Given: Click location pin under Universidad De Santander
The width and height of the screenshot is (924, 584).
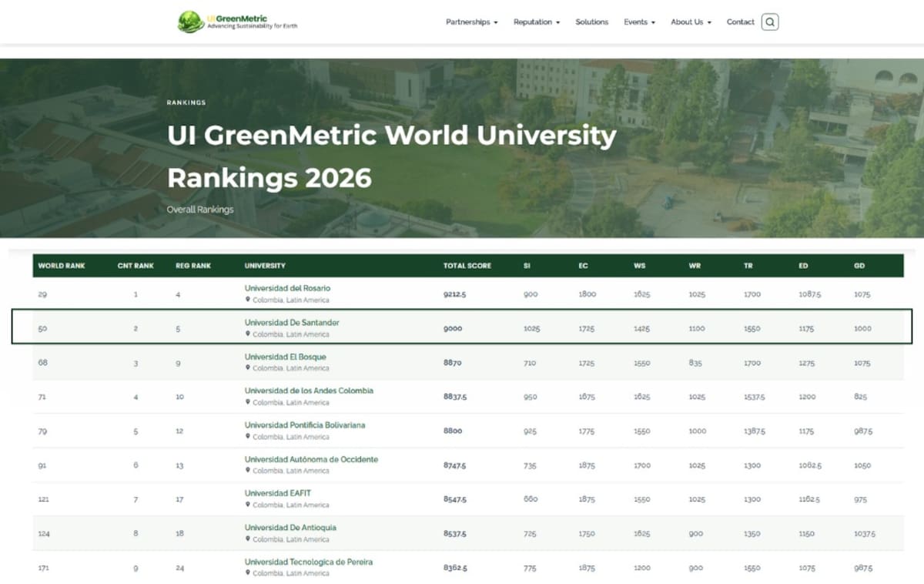Looking at the screenshot, I should tap(248, 334).
